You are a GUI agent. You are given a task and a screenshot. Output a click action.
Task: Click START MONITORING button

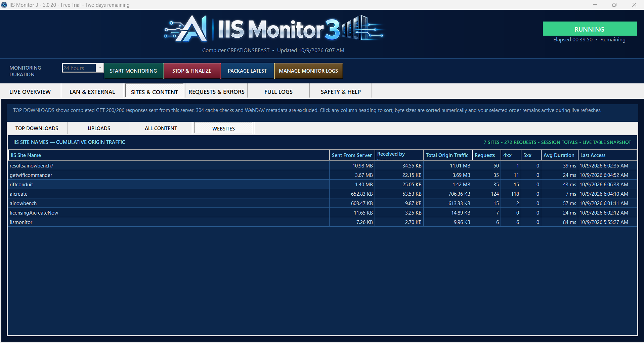click(x=133, y=71)
